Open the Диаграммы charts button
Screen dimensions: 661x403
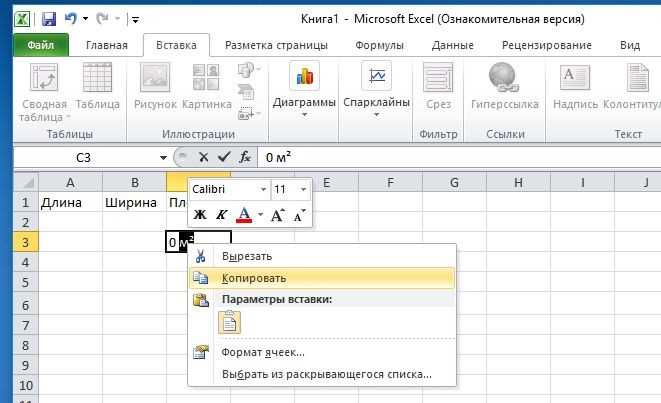pos(304,90)
